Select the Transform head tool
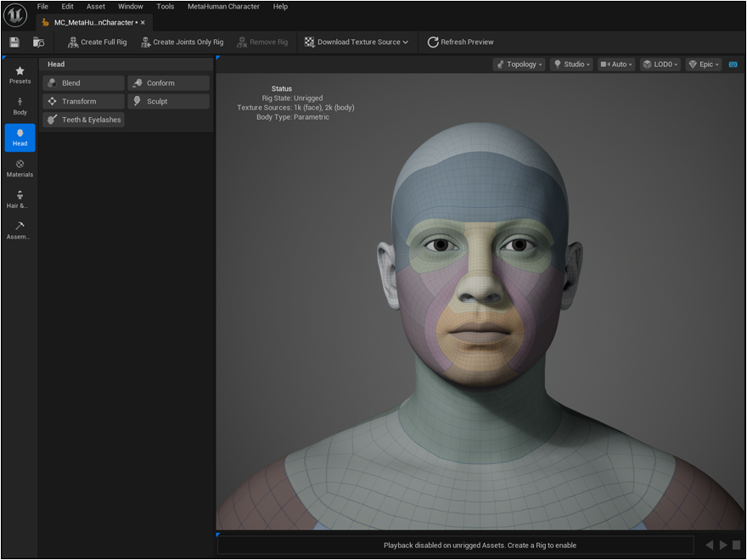The image size is (747, 560). [83, 102]
